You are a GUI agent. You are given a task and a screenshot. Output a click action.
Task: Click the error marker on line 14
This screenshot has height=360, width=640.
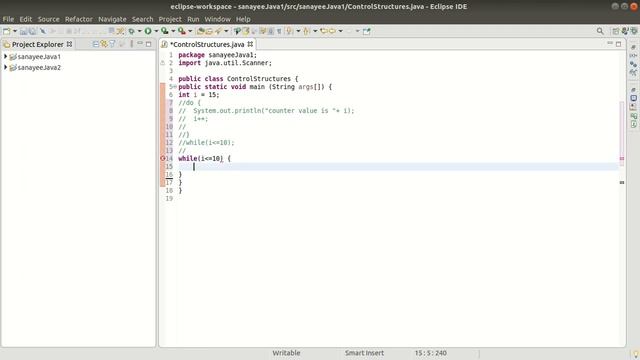[x=162, y=158]
